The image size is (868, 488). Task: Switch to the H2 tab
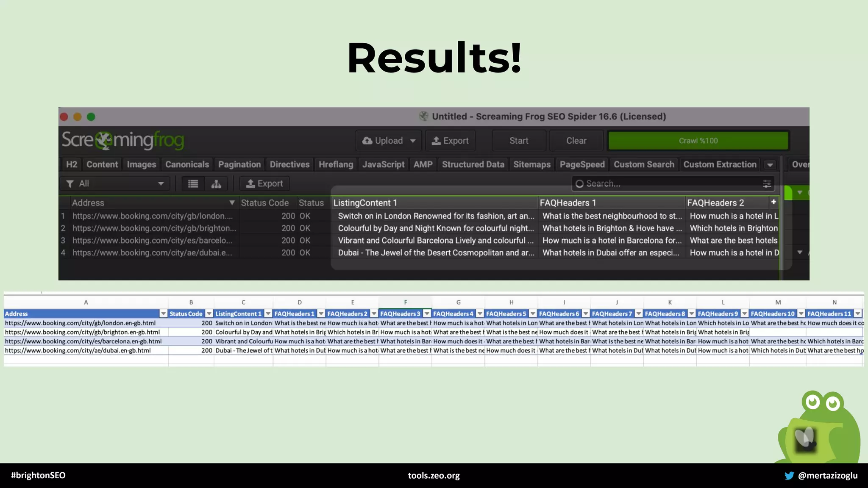[72, 164]
